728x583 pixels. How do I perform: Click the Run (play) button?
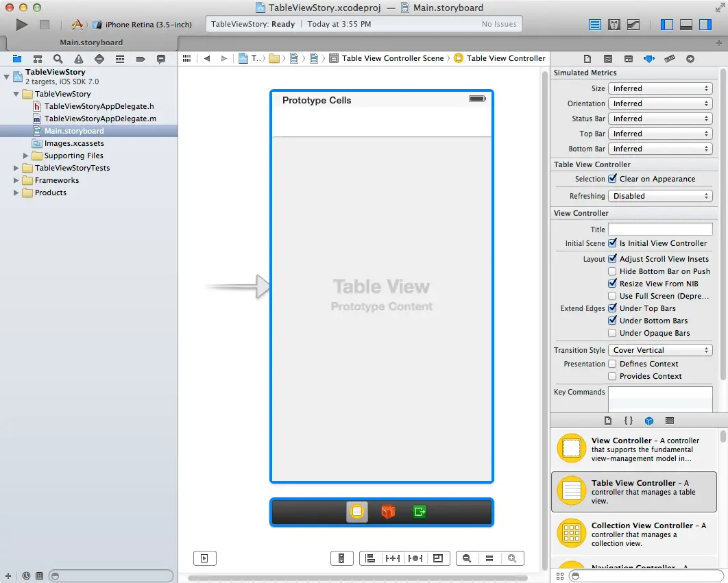(22, 25)
